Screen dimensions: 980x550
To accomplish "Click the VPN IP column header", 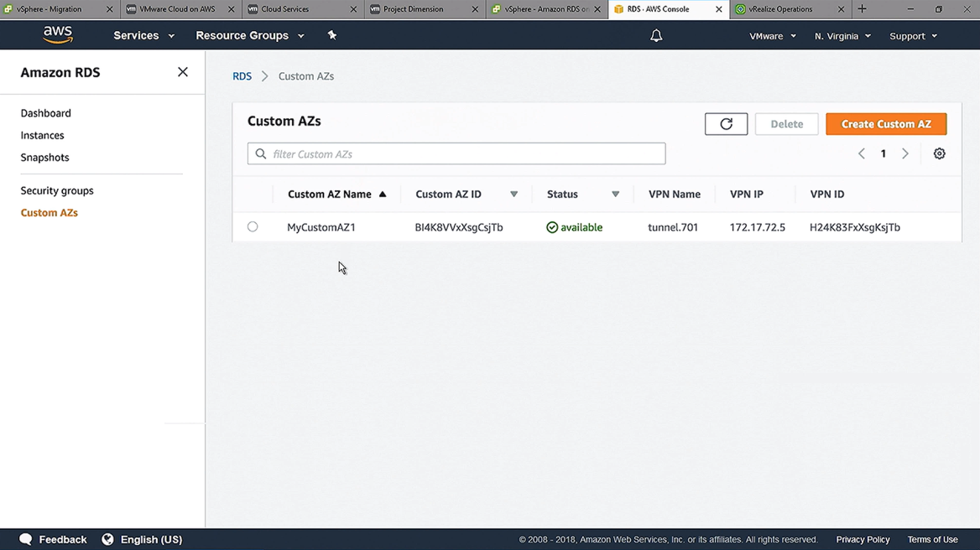I will 746,195.
